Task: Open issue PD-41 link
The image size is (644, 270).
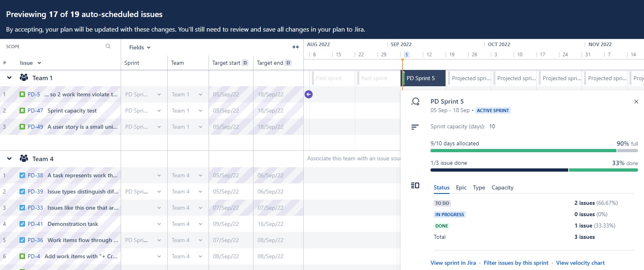Action: click(35, 224)
